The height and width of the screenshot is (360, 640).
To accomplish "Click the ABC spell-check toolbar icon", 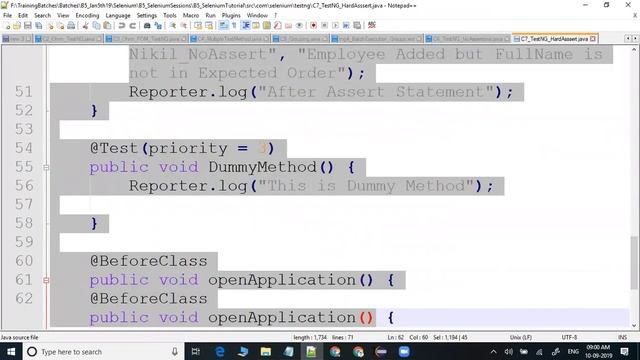I will tap(371, 25).
